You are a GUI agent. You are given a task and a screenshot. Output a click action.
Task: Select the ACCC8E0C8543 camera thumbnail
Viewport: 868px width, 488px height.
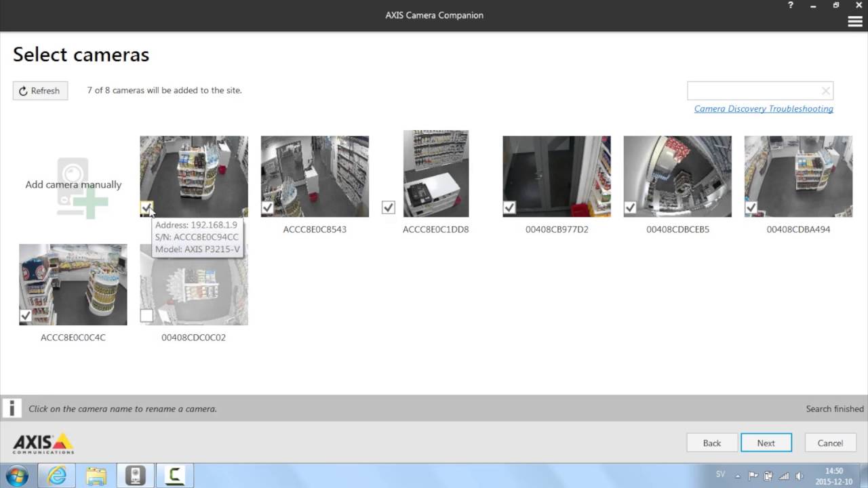[x=315, y=176]
